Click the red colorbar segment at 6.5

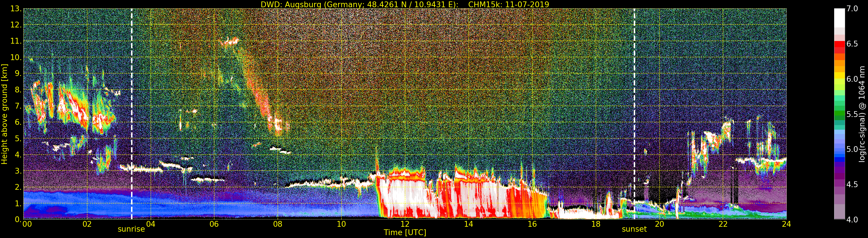click(x=839, y=44)
